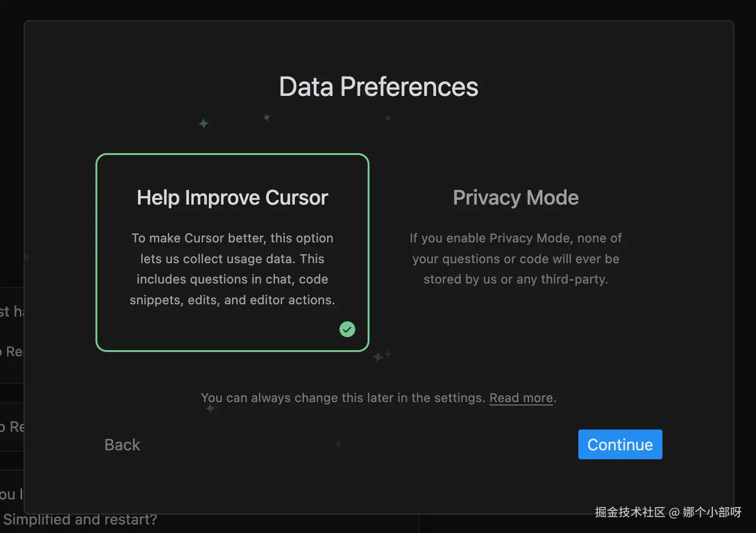The image size is (756, 533).
Task: Click the Help Improve Cursor title text
Action: tap(232, 198)
